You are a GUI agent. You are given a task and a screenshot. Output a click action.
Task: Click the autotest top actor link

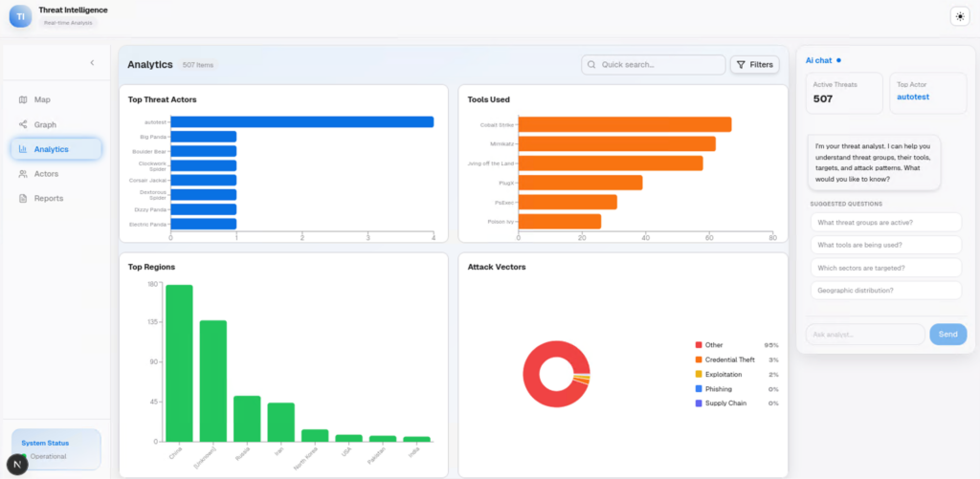(913, 98)
